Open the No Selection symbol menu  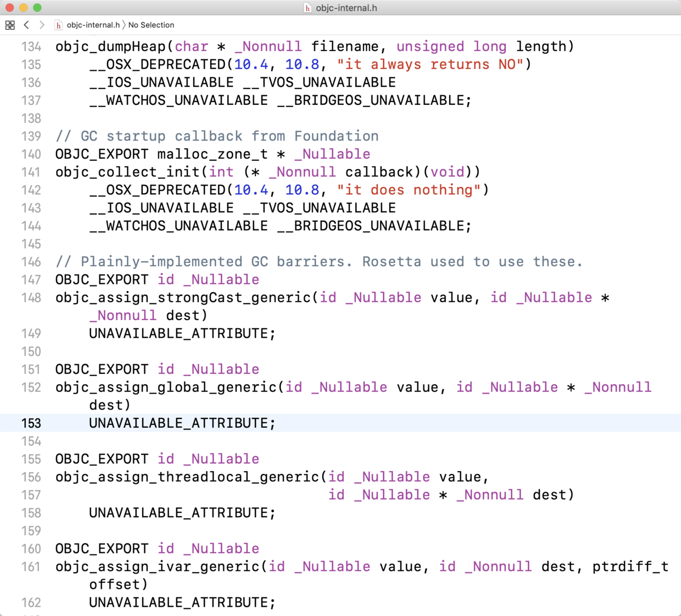pyautogui.click(x=151, y=25)
